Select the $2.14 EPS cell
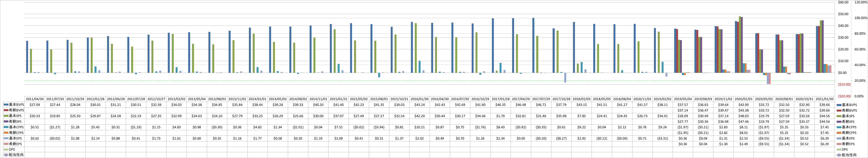The image size is (868, 158). [x=96, y=138]
